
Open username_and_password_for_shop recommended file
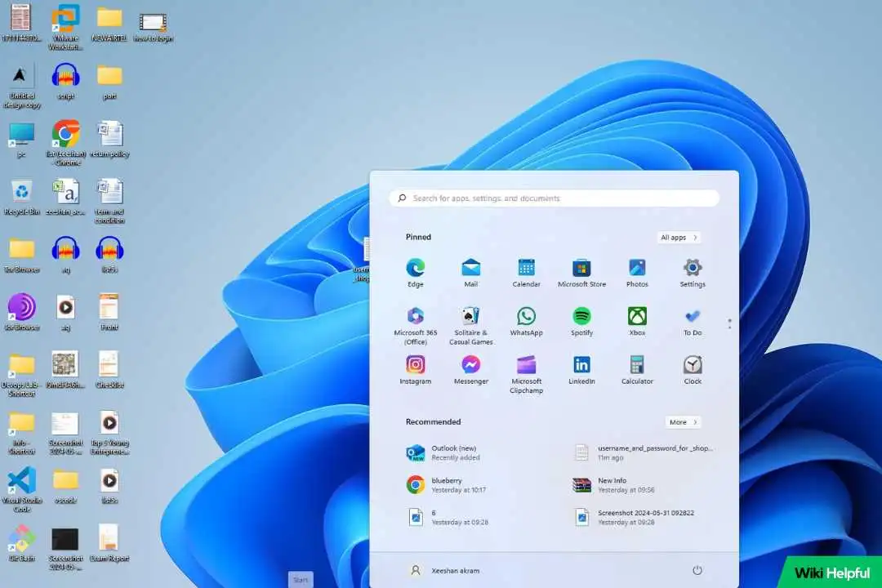click(644, 453)
